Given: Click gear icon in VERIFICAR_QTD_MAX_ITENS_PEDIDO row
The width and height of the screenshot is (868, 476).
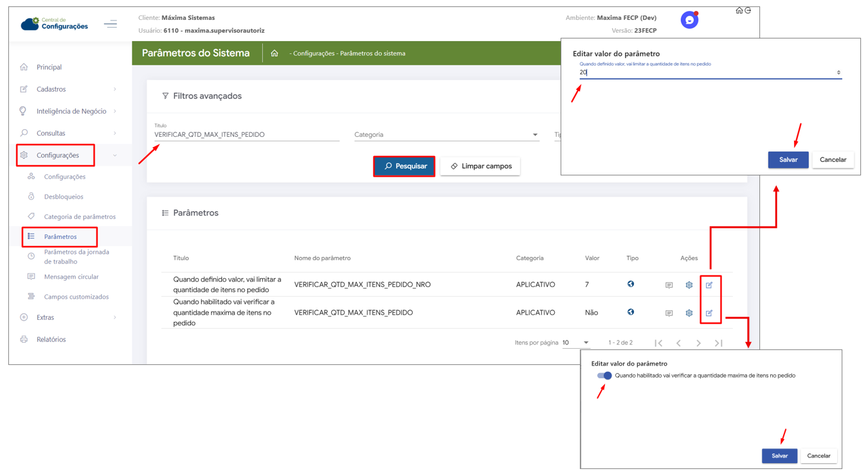Looking at the screenshot, I should pyautogui.click(x=689, y=313).
